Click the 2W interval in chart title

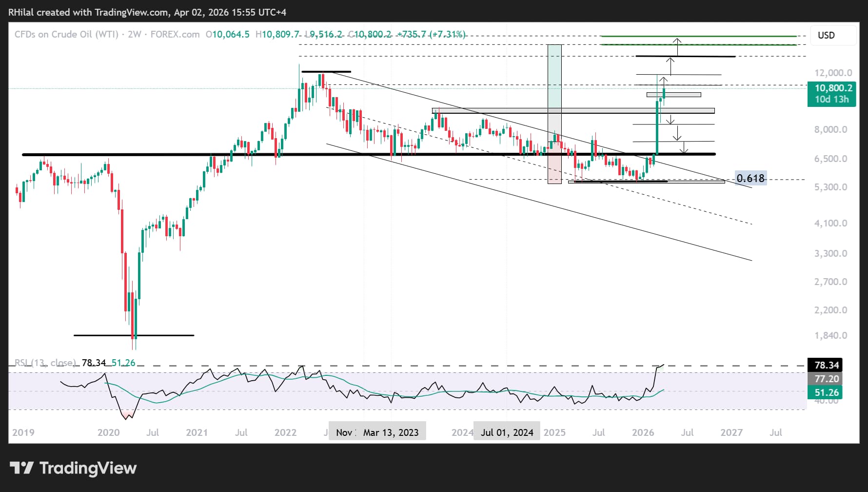click(134, 34)
